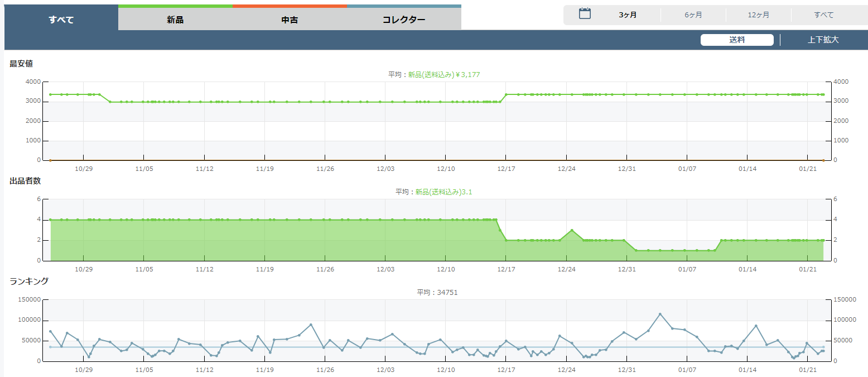The height and width of the screenshot is (377, 868).
Task: Click the highest ranking peak above 100000
Action: click(660, 314)
